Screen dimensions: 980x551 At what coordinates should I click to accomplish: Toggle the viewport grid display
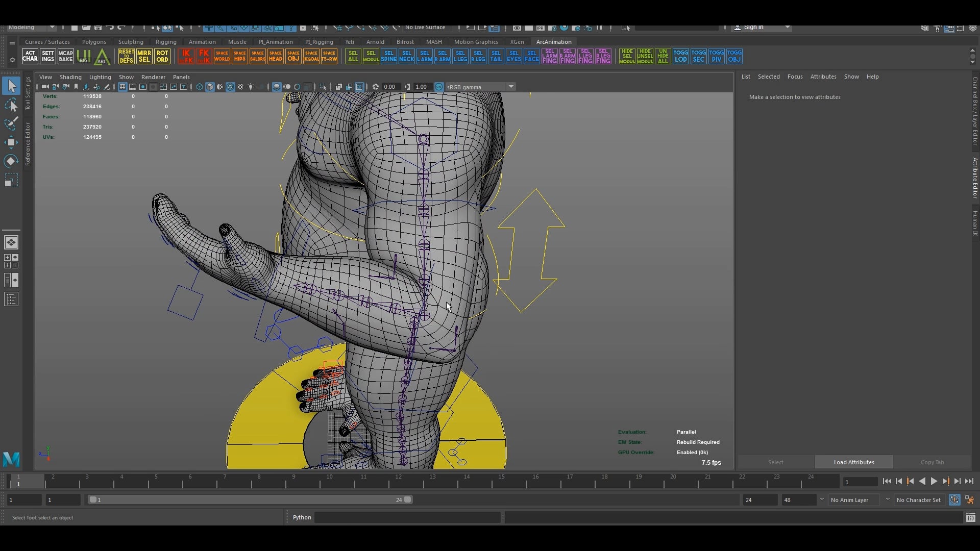[x=122, y=87]
